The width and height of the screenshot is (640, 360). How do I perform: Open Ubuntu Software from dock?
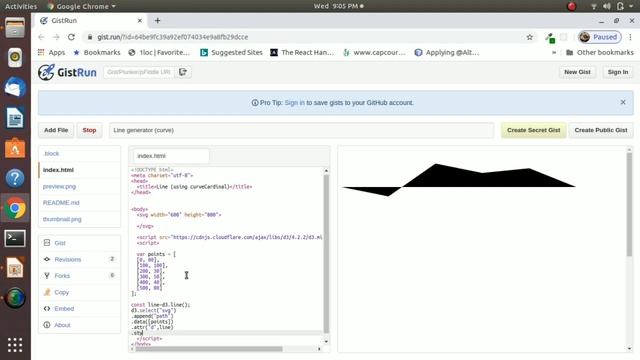[x=15, y=148]
